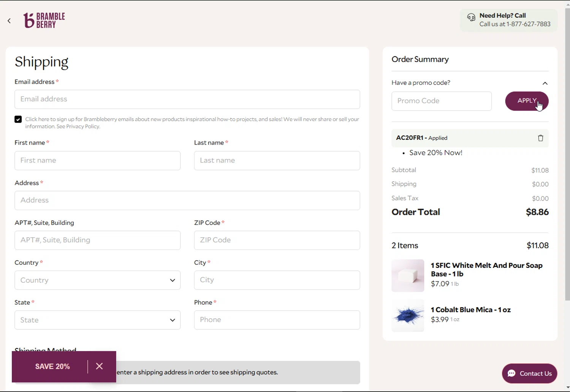Select the '1 SFIC White Melt And Pour Soap Base' title

pyautogui.click(x=486, y=270)
